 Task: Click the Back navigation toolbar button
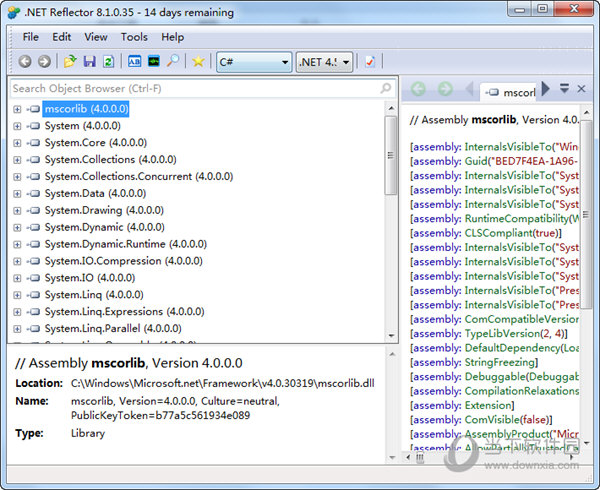click(x=25, y=61)
